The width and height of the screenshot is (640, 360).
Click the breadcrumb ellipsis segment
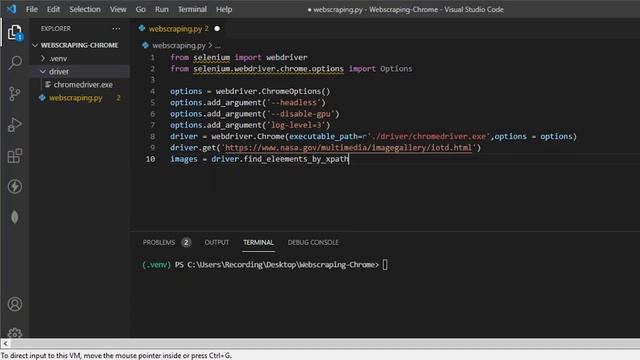218,45
